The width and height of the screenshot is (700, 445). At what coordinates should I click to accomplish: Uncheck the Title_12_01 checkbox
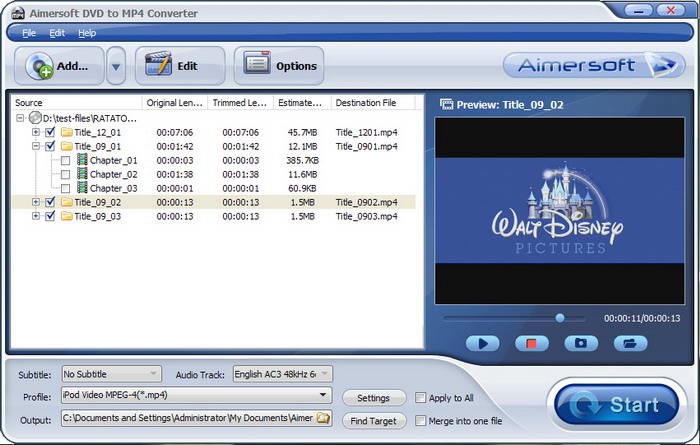[50, 132]
